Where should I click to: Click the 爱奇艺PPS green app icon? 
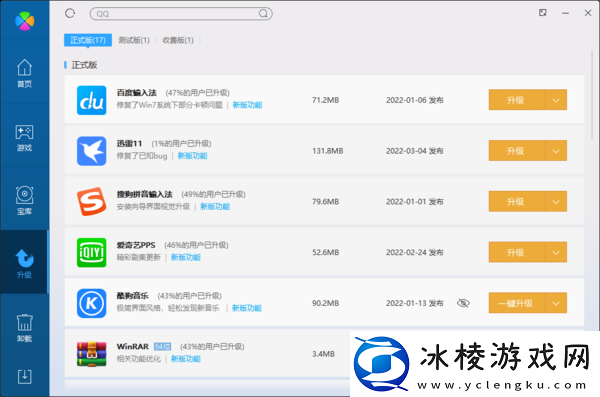click(91, 252)
